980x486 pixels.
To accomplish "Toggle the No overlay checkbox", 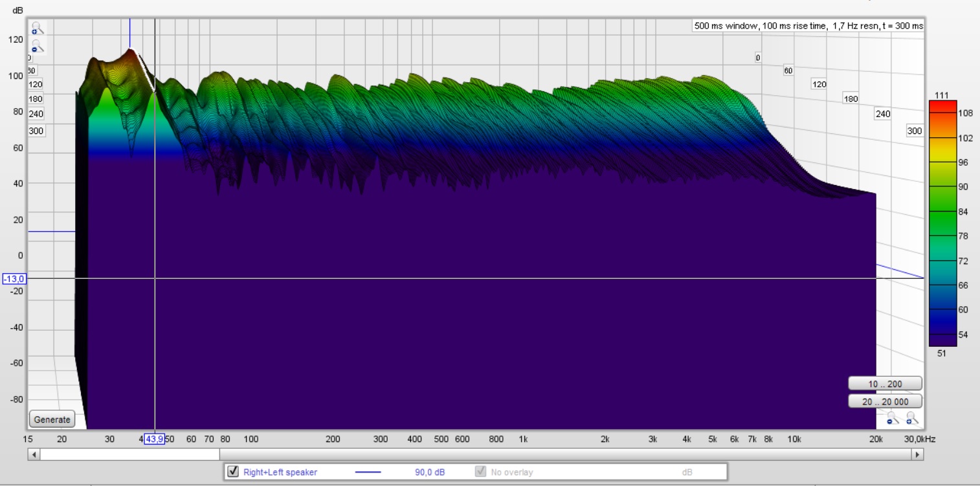I will point(480,472).
